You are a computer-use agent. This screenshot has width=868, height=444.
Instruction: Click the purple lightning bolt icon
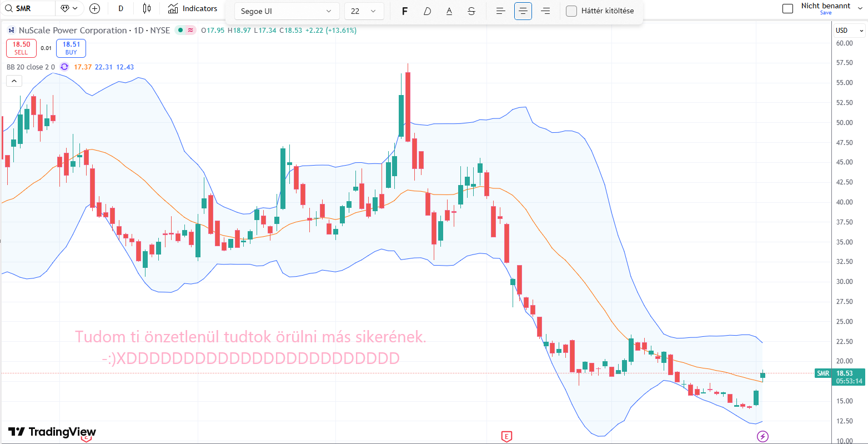(763, 436)
